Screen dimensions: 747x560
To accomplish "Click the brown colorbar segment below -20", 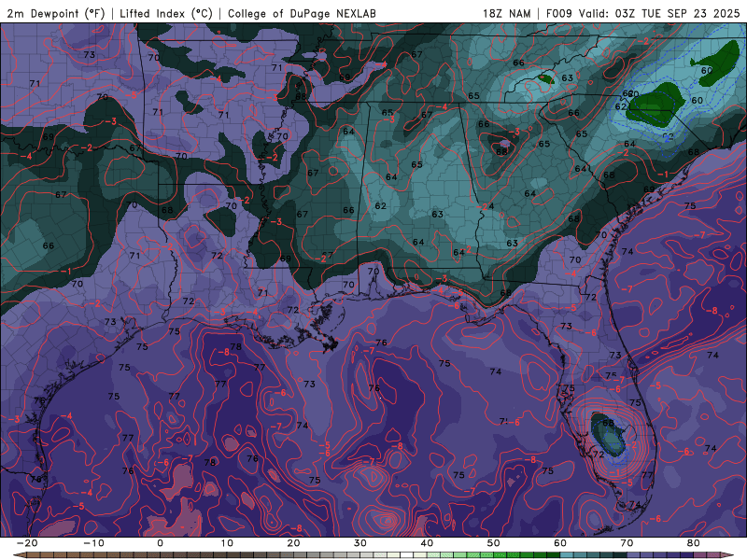I will coord(34,555).
